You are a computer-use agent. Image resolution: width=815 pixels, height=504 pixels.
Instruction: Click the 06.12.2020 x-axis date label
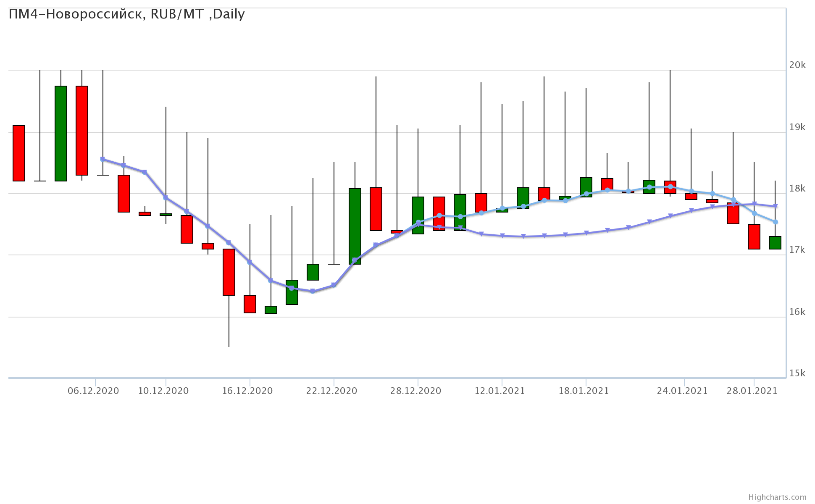[93, 391]
